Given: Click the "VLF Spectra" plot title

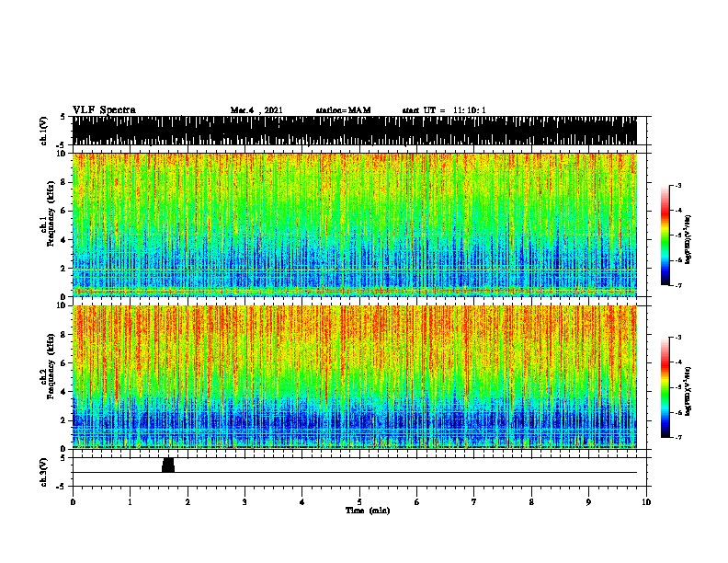Looking at the screenshot, I should (x=104, y=110).
